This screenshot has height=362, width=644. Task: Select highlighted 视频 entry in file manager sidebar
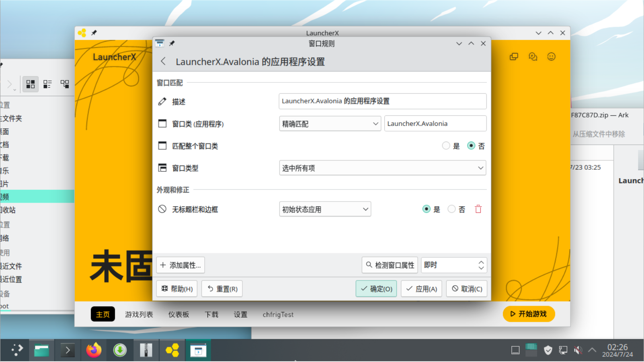click(x=37, y=197)
